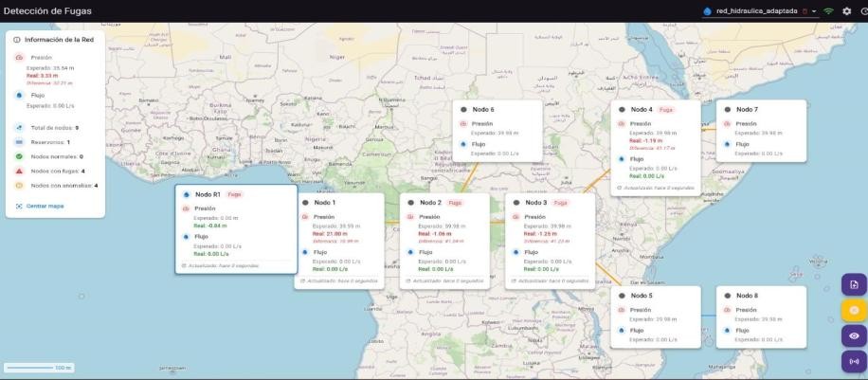Select the Nodo R1 card
Viewport: 868px width, 380px height.
tap(236, 228)
